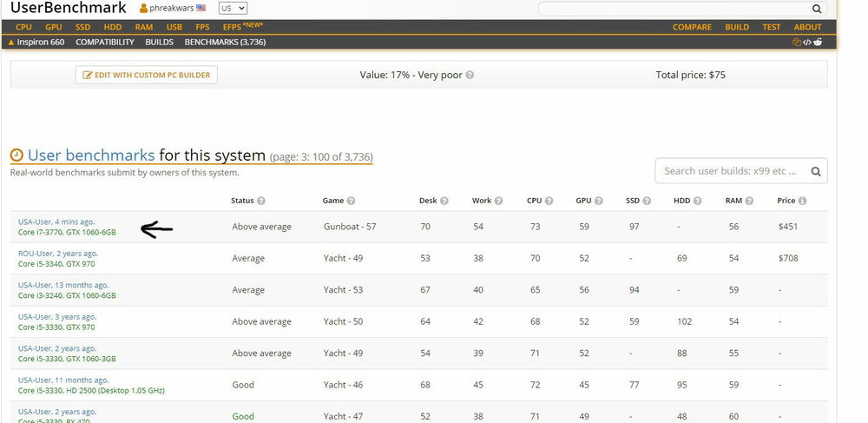This screenshot has width=868, height=423.
Task: Switch to the BUILDS tab
Action: 159,42
